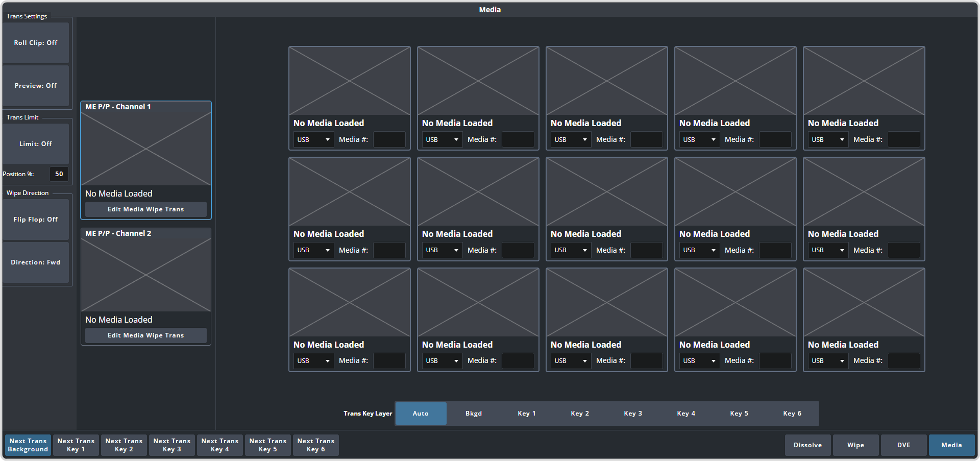
Task: Click Edit Media Wipe Trans for Channel 1
Action: point(146,209)
